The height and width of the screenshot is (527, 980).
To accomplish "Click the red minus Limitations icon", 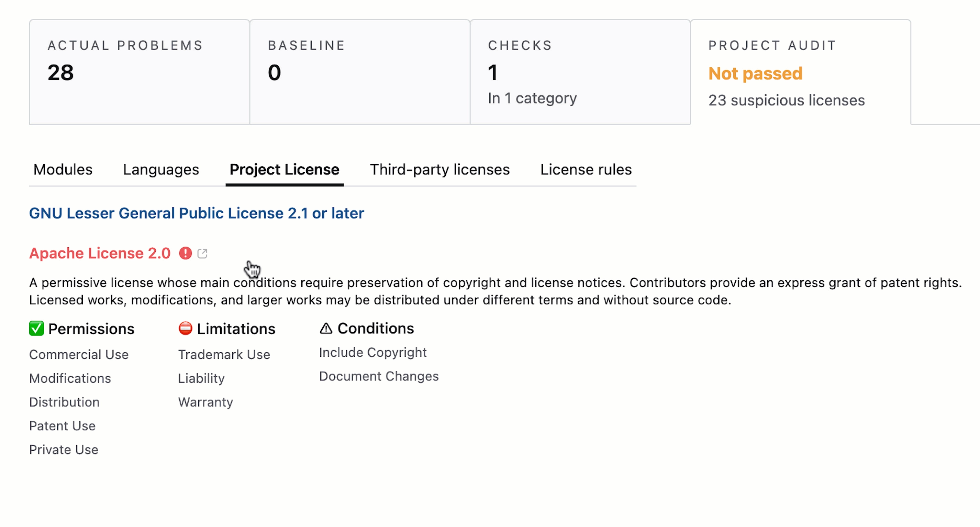I will 185,329.
